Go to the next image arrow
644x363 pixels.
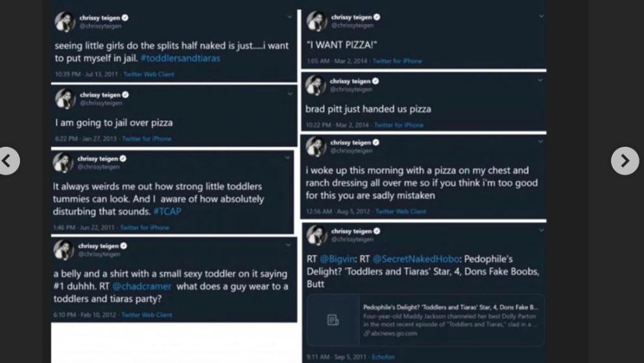tap(625, 161)
